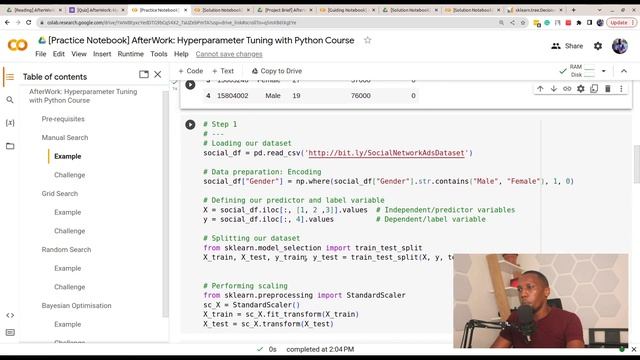Select Example under Grid Search
Viewport: 640px width, 360px height.
tap(68, 212)
